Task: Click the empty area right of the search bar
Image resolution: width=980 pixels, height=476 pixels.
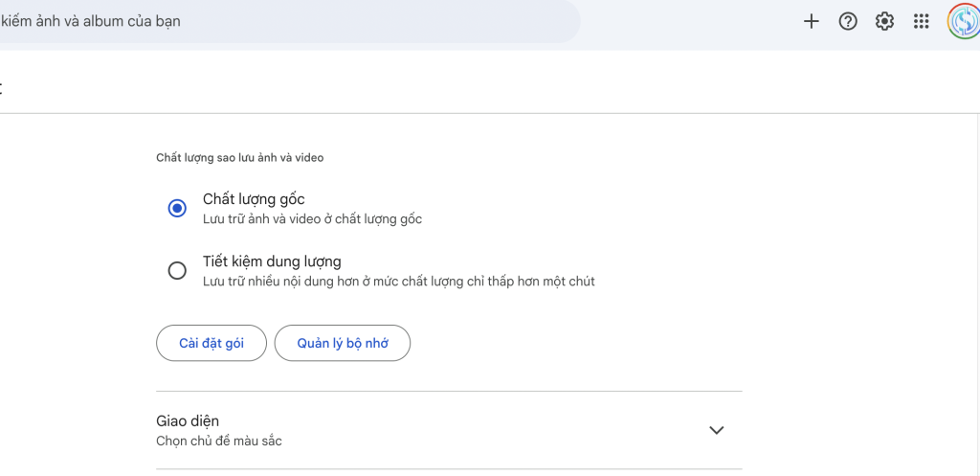Action: coord(689,21)
